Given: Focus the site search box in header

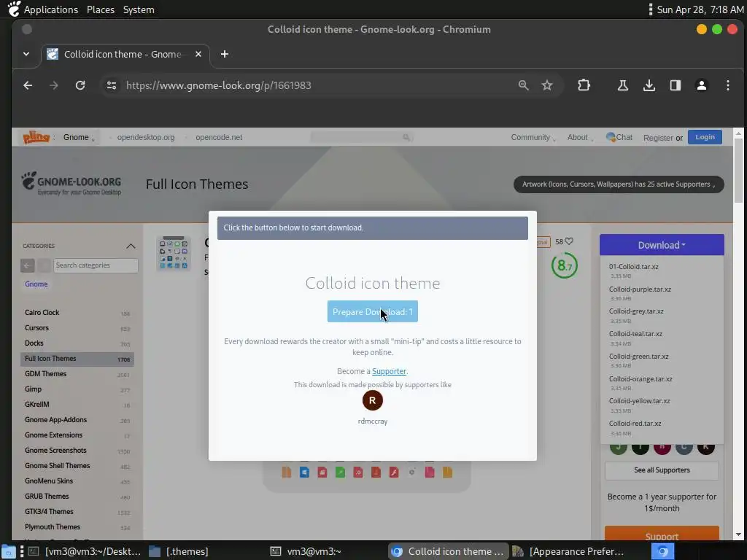Looking at the screenshot, I should click(x=362, y=137).
